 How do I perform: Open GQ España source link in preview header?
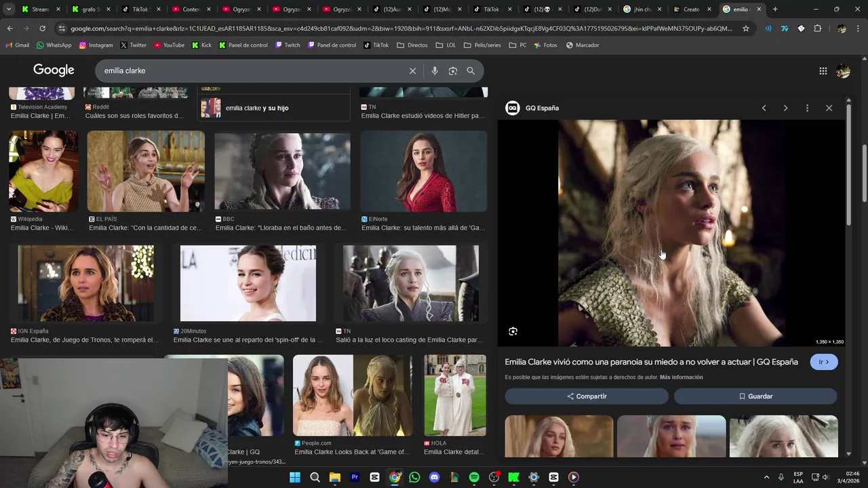coord(534,108)
